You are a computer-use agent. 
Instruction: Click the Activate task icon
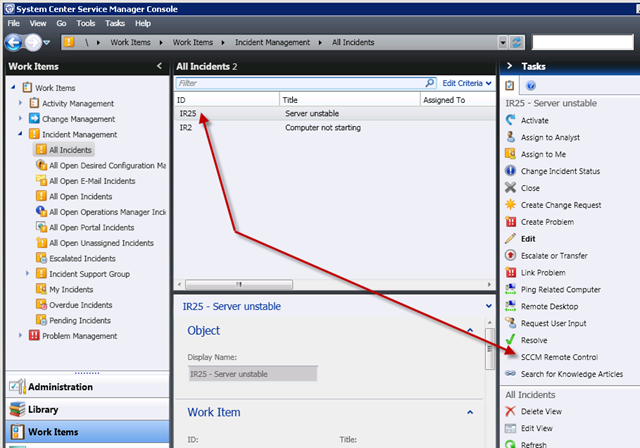[510, 121]
